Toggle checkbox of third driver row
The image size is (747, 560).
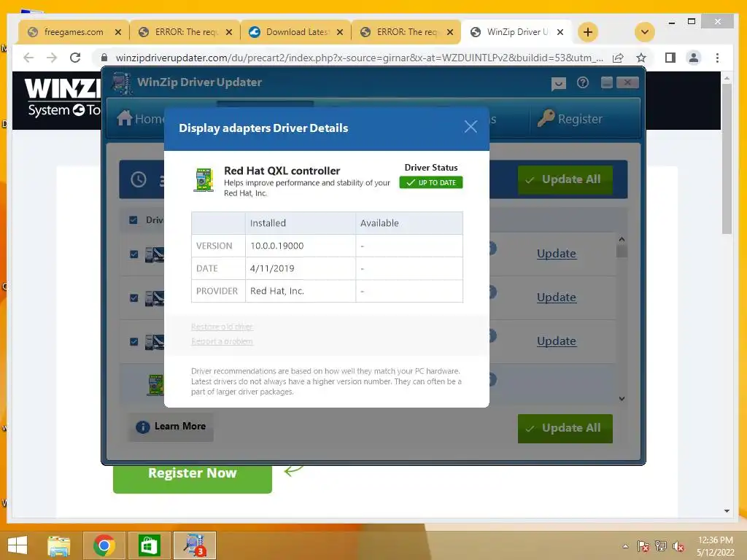(x=134, y=341)
